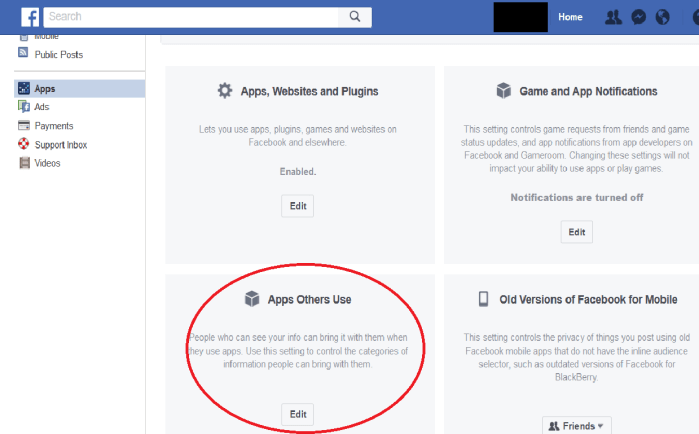Click the 'Apps, Websites and Plugins' heading
This screenshot has width=699, height=434.
click(309, 91)
